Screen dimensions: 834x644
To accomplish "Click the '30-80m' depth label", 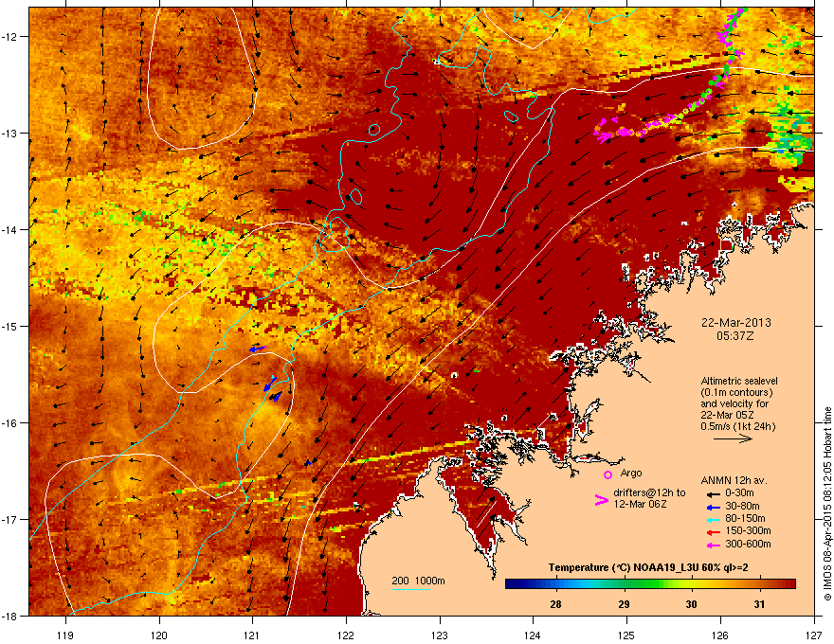I will pos(742,506).
